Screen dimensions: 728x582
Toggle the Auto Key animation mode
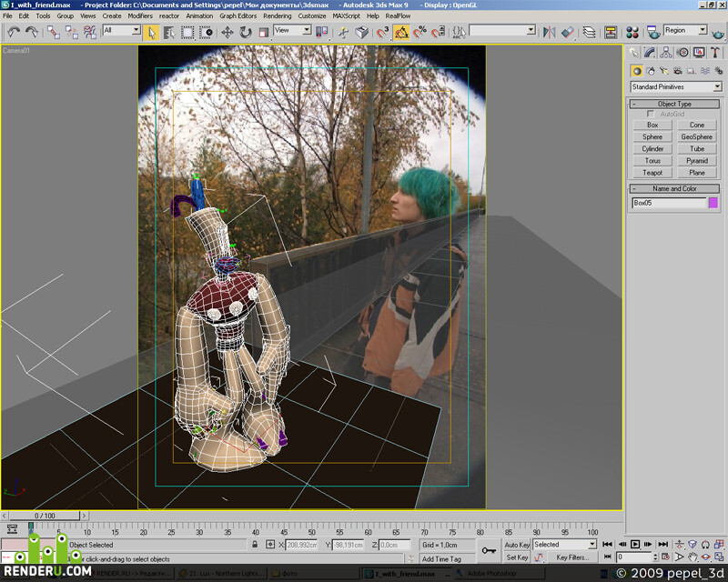point(517,545)
